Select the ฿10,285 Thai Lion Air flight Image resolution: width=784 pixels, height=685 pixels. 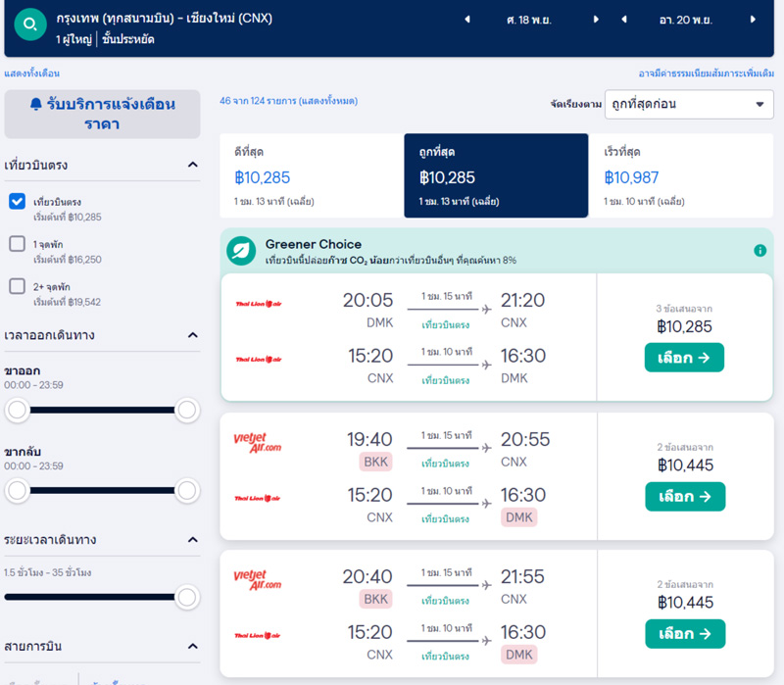pos(684,358)
